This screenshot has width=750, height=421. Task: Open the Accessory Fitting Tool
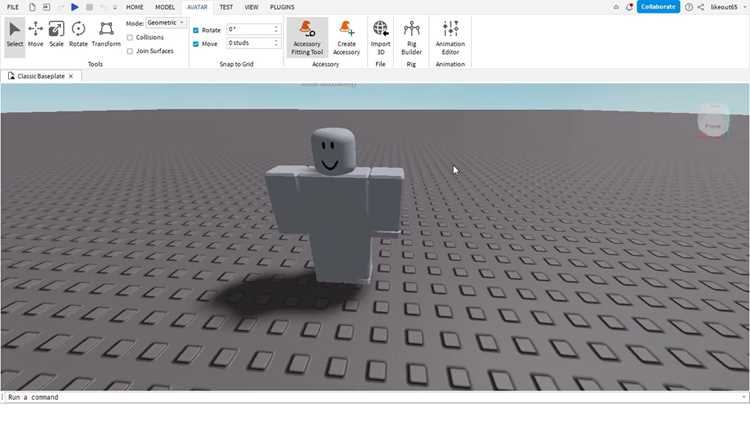click(x=307, y=38)
